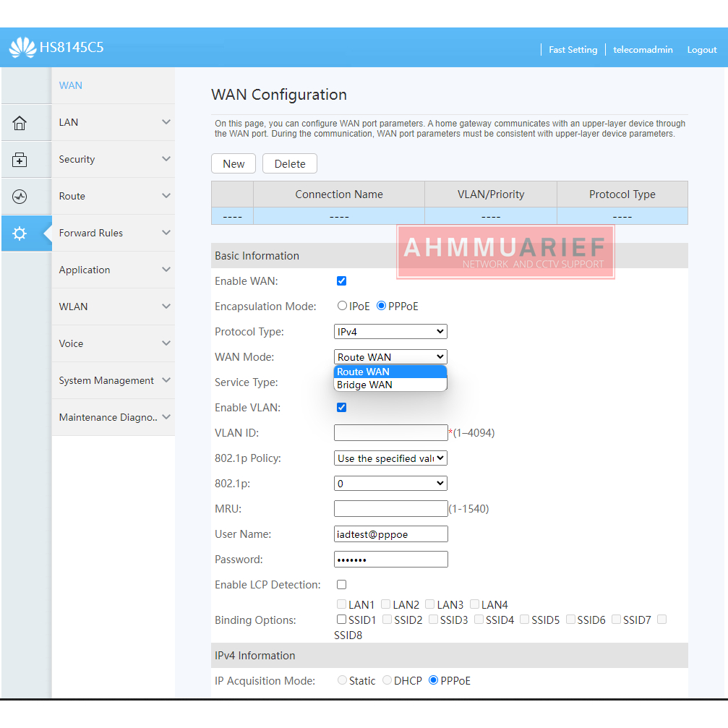Screen dimensions: 728x728
Task: Enable LCP Detection checkbox
Action: [x=342, y=584]
